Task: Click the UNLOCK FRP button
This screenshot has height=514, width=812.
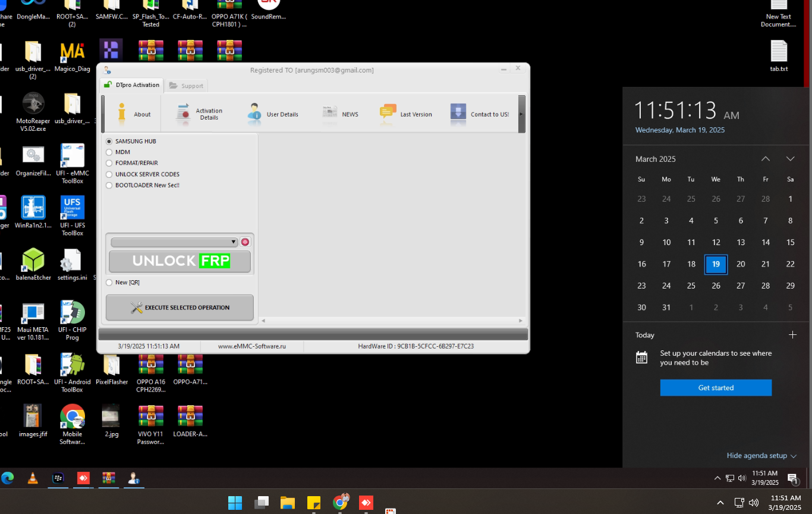Action: [x=180, y=261]
